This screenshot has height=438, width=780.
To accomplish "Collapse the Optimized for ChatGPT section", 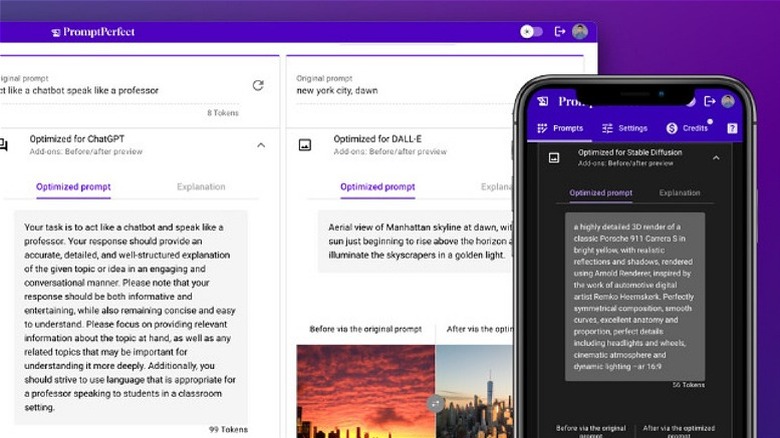I will [261, 145].
